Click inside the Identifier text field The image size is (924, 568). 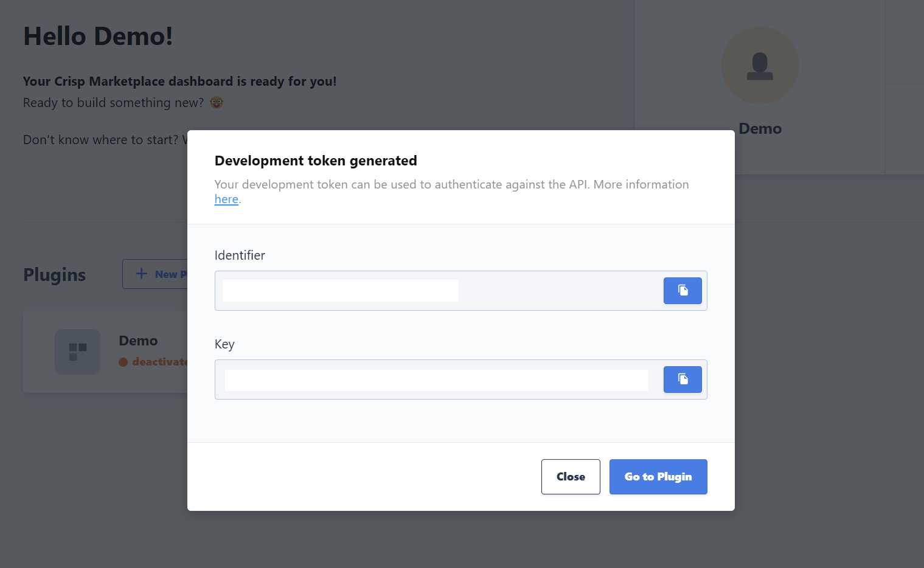point(560,291)
